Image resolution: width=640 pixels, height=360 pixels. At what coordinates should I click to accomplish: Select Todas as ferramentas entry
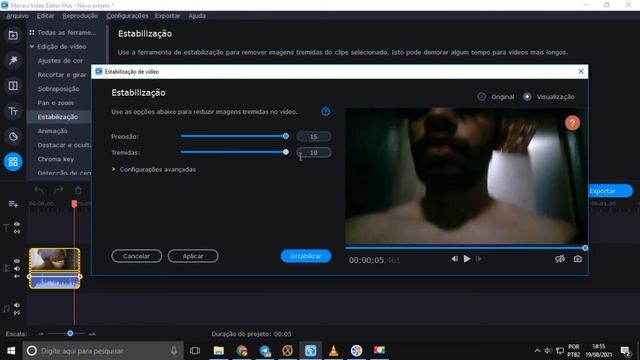[x=62, y=32]
